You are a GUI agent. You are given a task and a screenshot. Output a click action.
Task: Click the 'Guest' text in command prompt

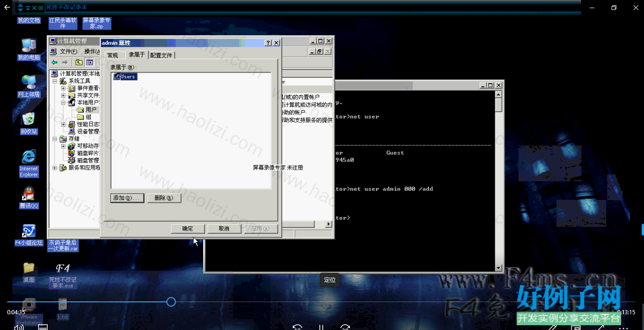pyautogui.click(x=395, y=153)
